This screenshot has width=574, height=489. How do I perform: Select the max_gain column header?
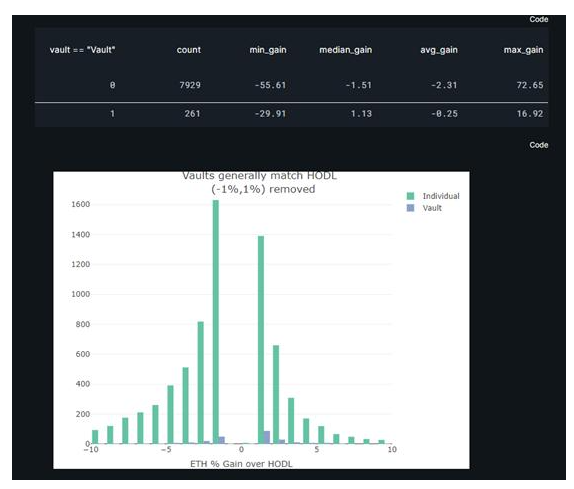[x=523, y=50]
